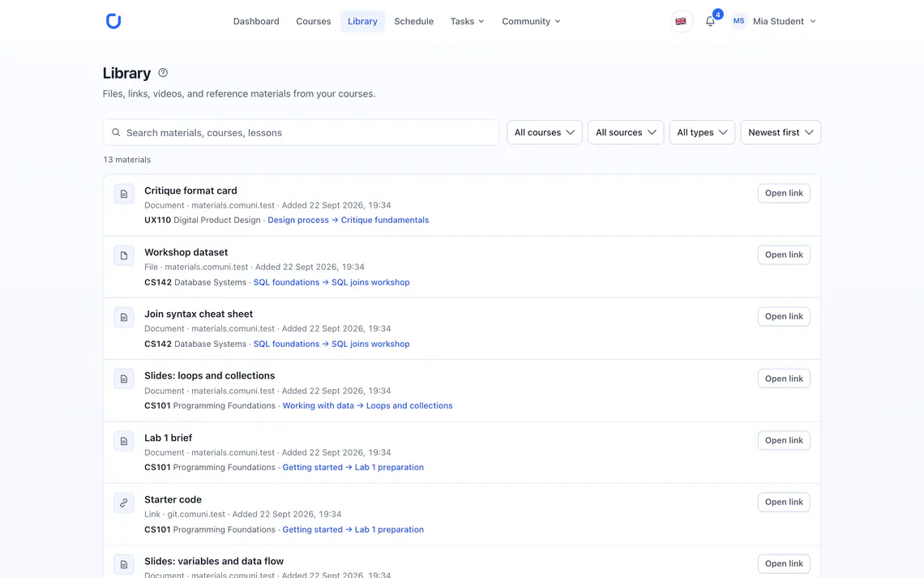Click the Comuni logo icon
Image resolution: width=924 pixels, height=578 pixels.
coord(113,21)
